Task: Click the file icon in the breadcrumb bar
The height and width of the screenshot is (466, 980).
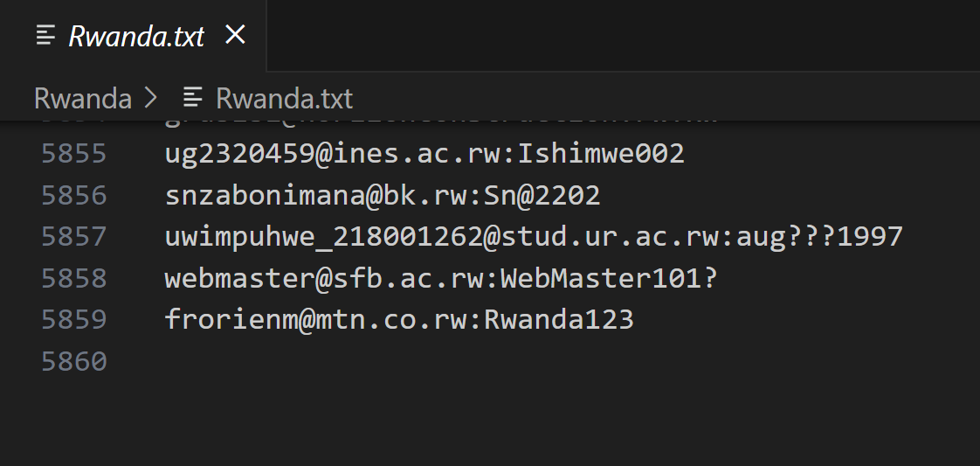Action: pyautogui.click(x=193, y=98)
